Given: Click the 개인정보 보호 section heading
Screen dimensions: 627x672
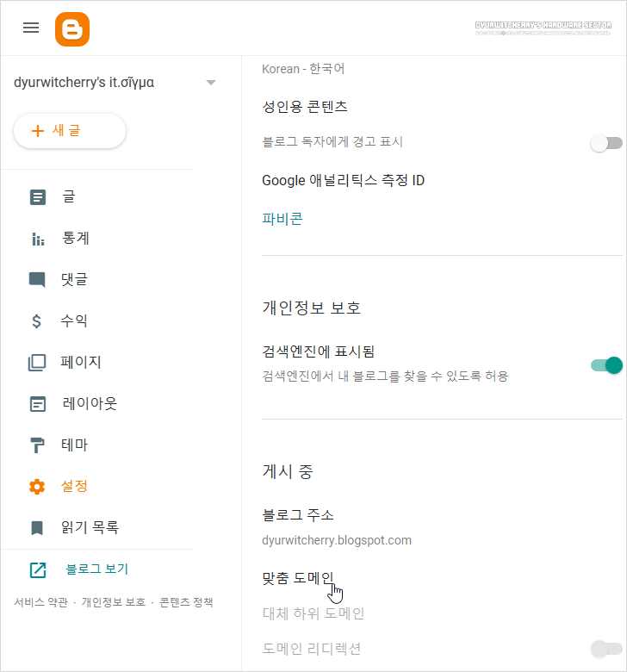Looking at the screenshot, I should pos(312,308).
